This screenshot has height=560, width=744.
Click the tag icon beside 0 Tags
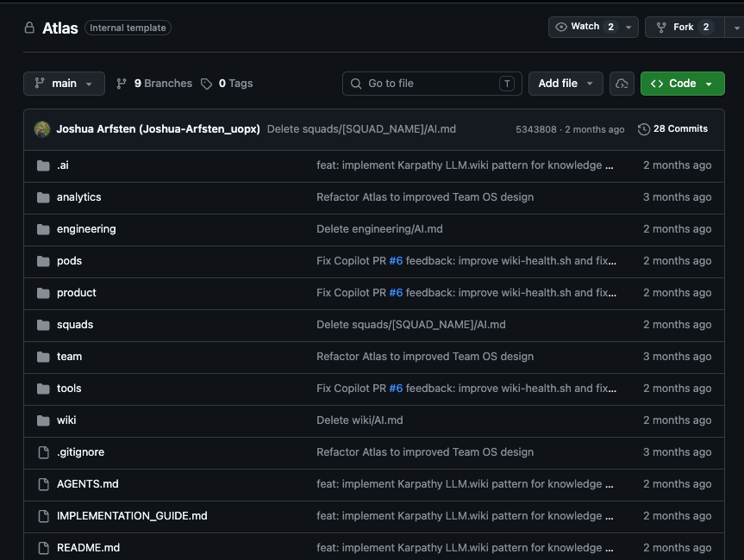(x=206, y=84)
